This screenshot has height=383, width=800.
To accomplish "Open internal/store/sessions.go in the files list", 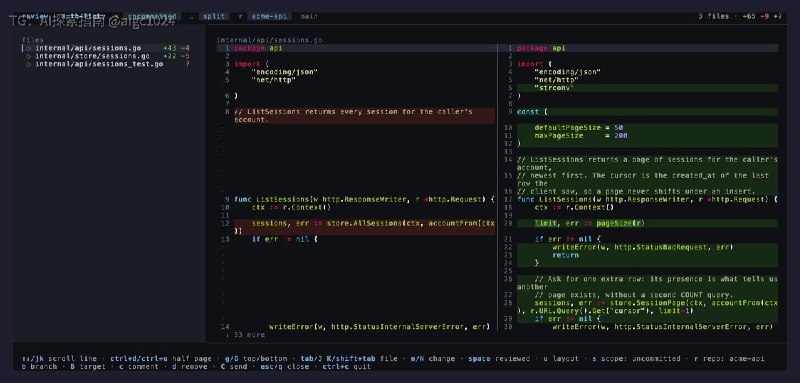I will pos(92,56).
